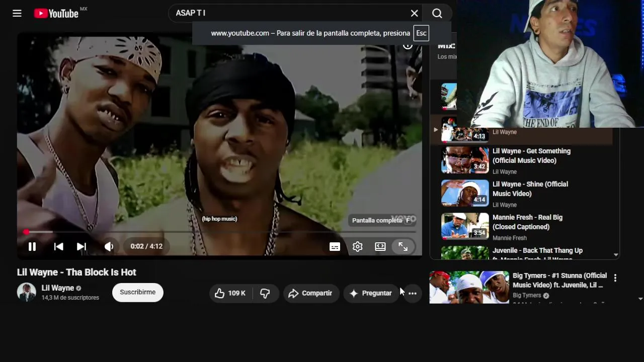This screenshot has width=644, height=362.
Task: Play the current 4:13 playlist item thumbnail
Action: click(x=465, y=131)
